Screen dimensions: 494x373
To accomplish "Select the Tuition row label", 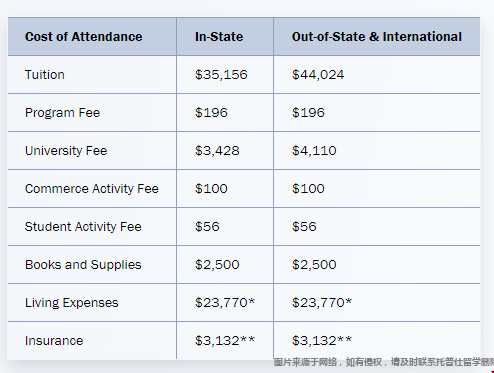I will [x=45, y=75].
